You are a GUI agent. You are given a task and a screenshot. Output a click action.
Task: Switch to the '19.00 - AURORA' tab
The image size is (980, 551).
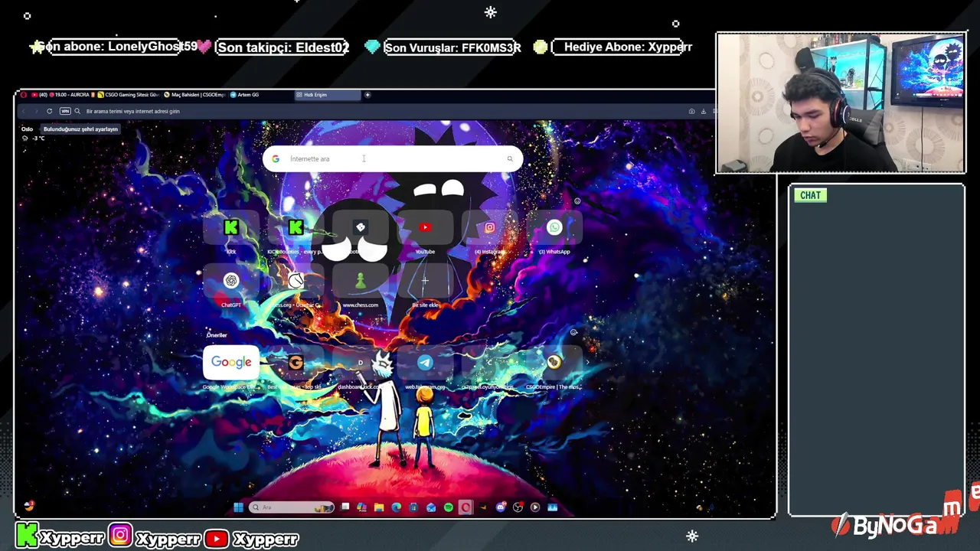point(64,95)
